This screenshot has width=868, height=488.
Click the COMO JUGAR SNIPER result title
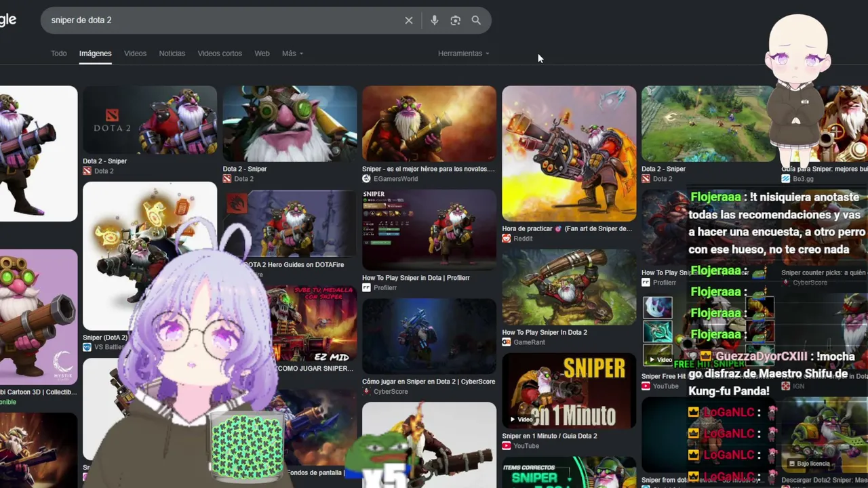(315, 369)
